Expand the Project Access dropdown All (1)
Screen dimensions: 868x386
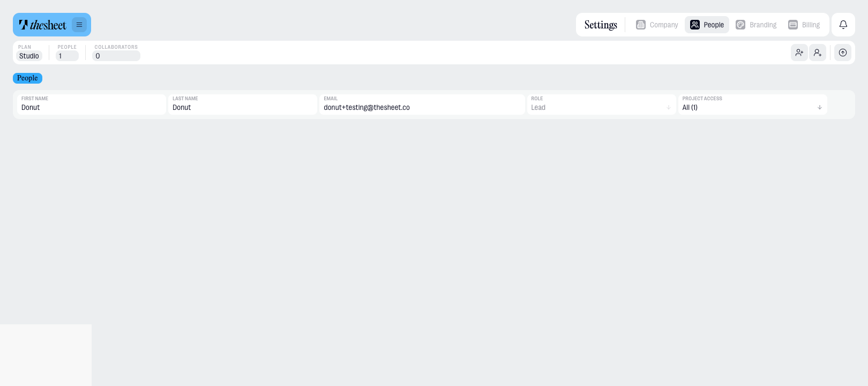click(x=752, y=105)
